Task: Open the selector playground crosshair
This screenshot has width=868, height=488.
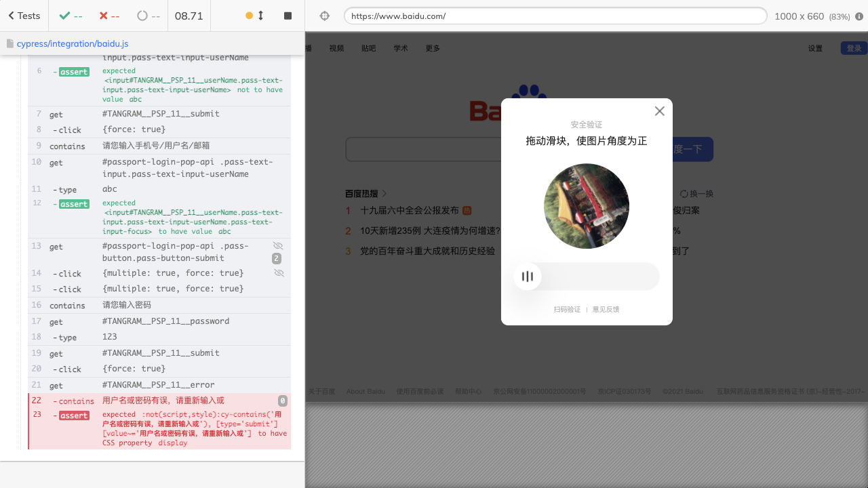Action: point(325,16)
